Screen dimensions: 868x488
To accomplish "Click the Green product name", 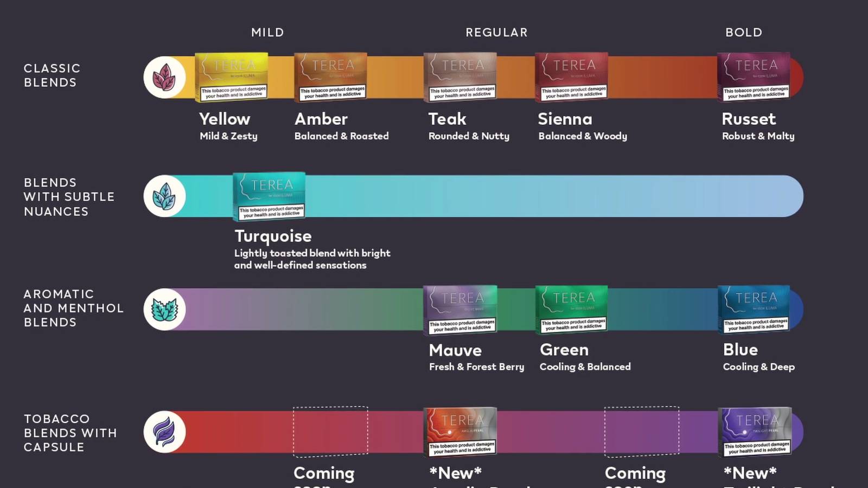I will click(564, 350).
